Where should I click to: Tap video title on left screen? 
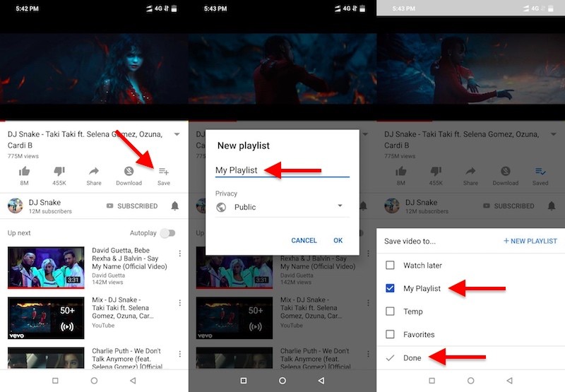[85, 139]
